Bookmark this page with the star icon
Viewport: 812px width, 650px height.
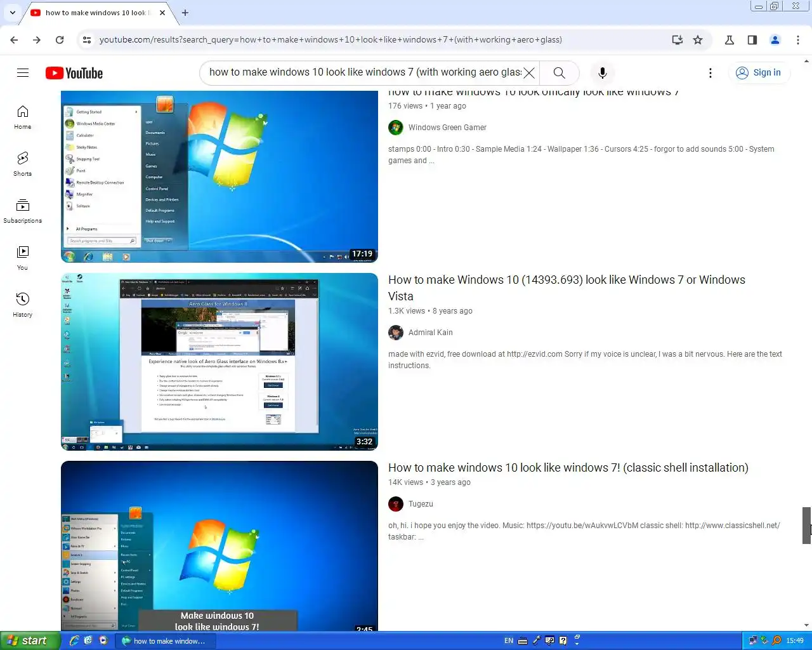point(698,40)
